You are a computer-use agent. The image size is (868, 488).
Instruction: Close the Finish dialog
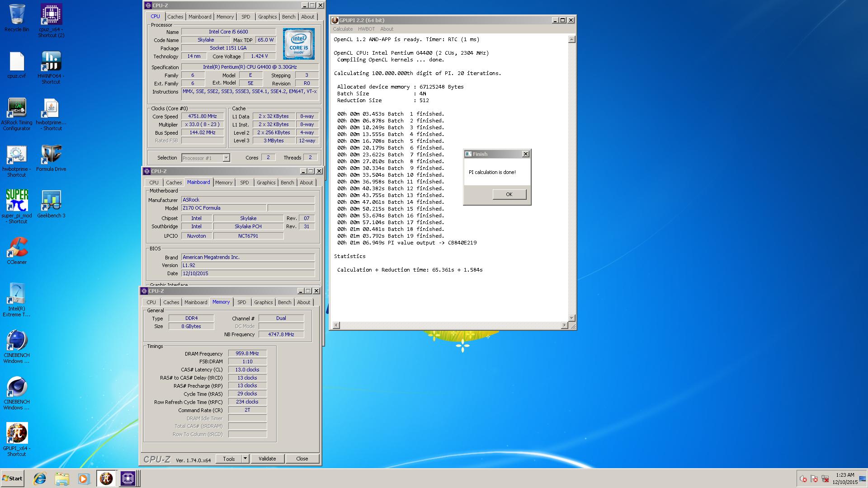coord(525,154)
